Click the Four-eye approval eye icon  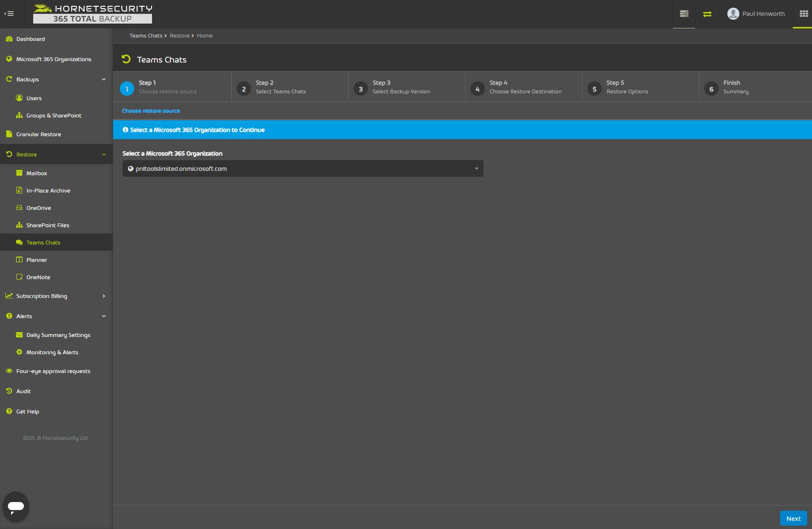point(9,371)
